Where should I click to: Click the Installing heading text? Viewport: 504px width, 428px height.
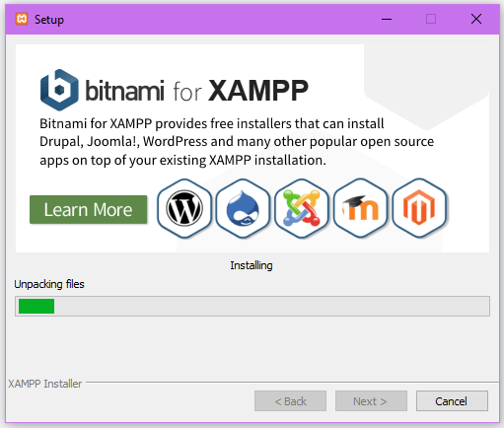point(252,265)
